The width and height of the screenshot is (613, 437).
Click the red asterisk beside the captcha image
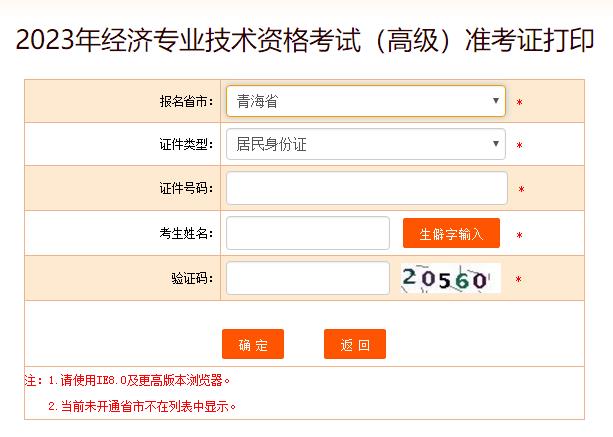point(518,279)
